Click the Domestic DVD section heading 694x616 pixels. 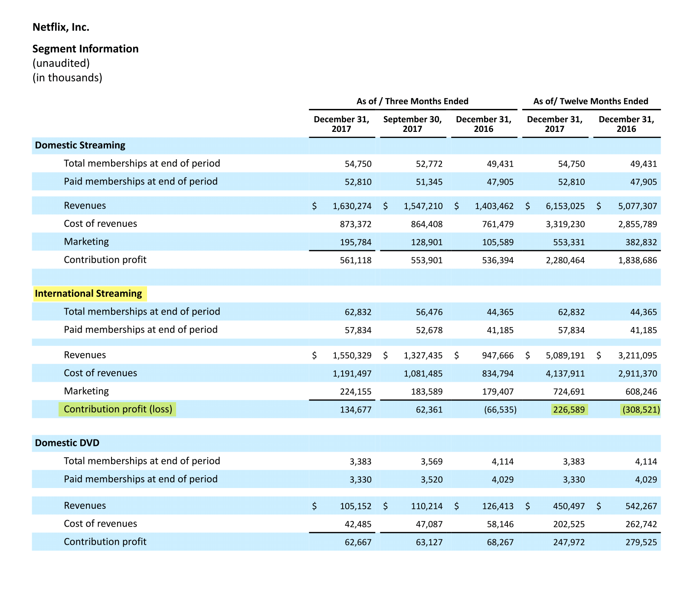pyautogui.click(x=67, y=443)
